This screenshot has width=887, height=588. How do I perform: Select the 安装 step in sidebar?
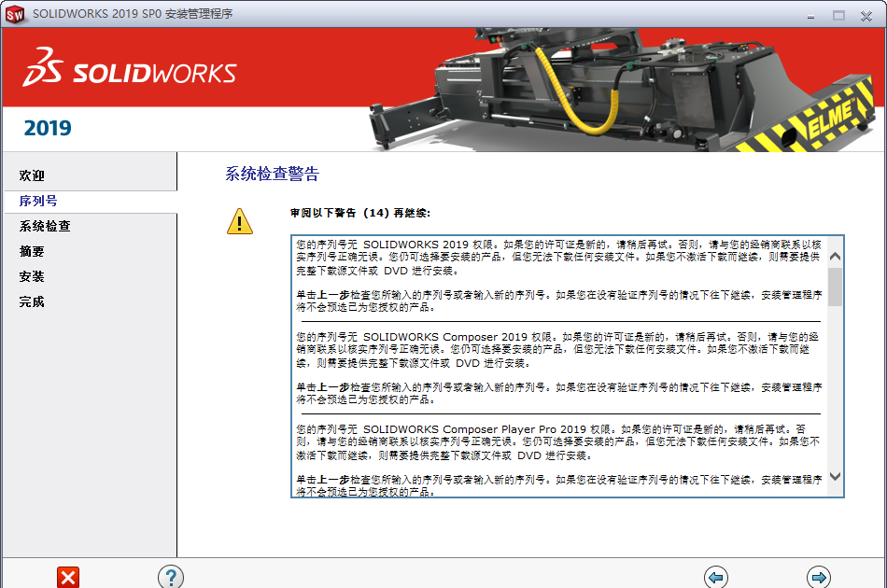click(x=32, y=276)
